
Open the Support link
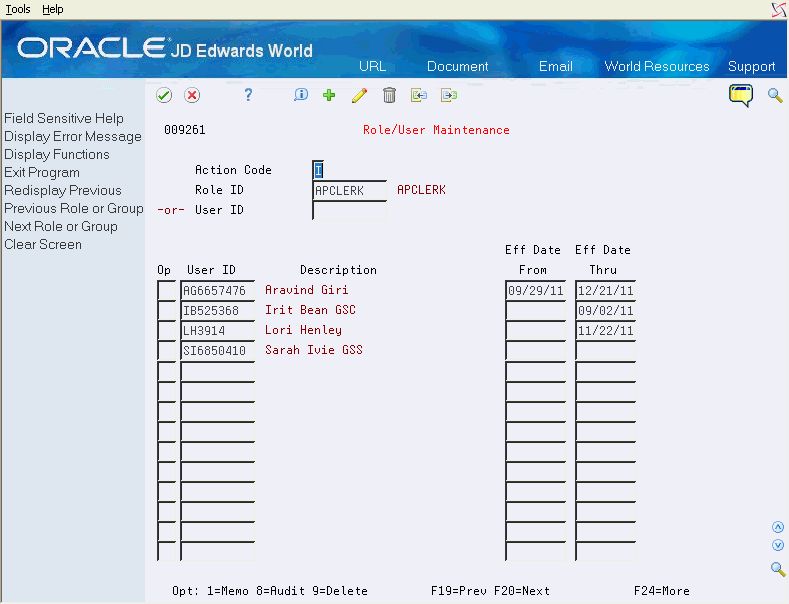coord(751,66)
